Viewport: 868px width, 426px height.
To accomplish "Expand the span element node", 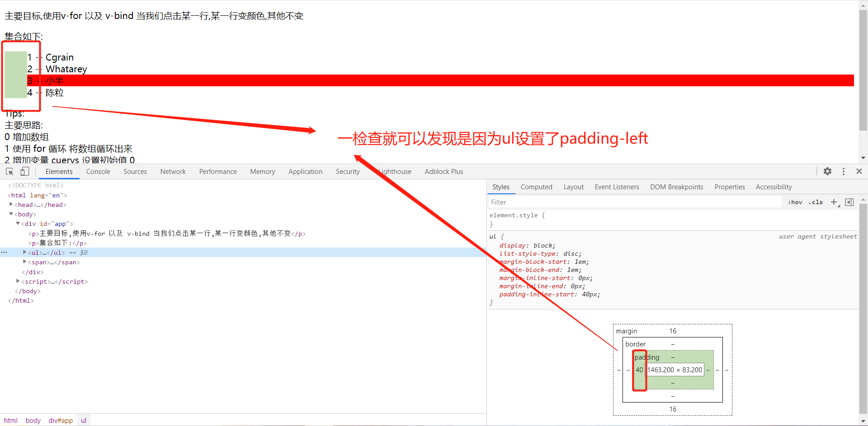I will [x=25, y=262].
